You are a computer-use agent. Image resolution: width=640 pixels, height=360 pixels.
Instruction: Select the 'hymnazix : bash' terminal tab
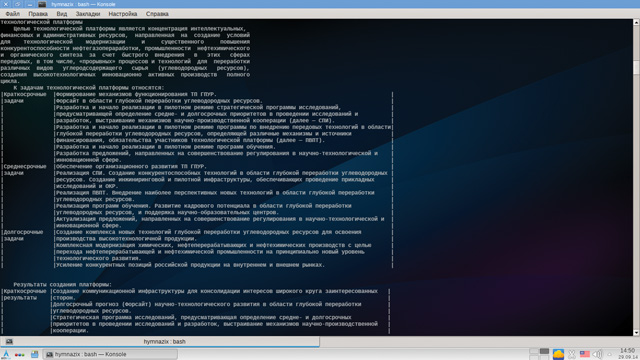click(160, 342)
